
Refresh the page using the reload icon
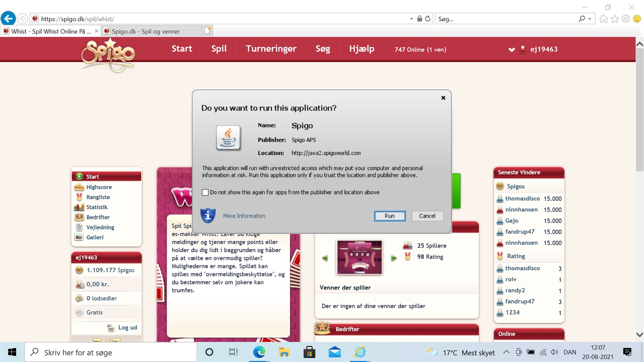pos(428,19)
